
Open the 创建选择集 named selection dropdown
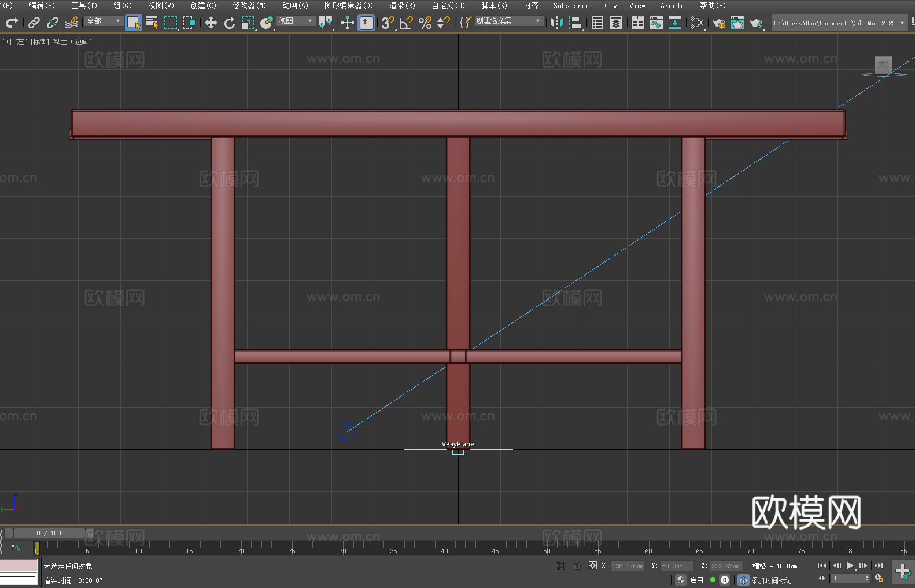[508, 21]
